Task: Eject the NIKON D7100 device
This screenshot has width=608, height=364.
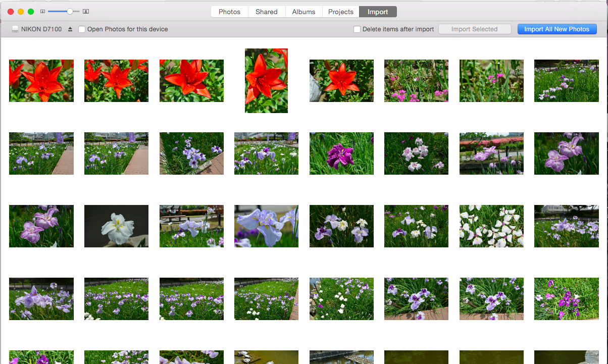Action: coord(70,29)
